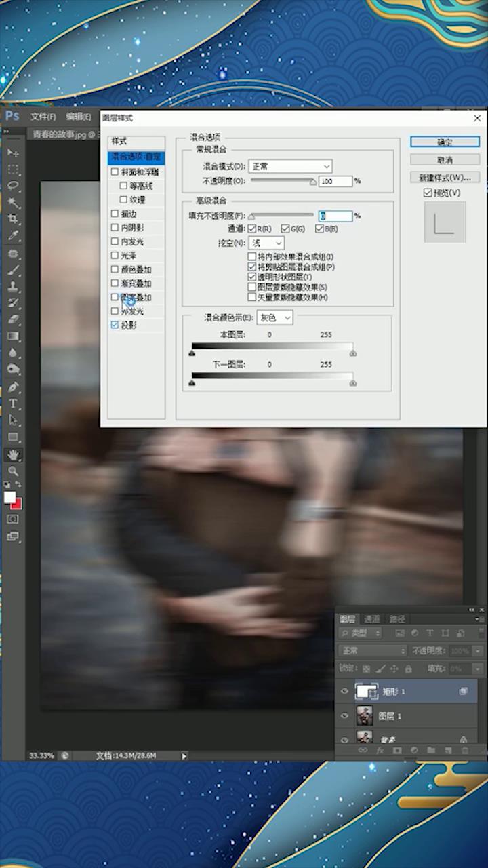Click the 确定 button
The image size is (488, 868).
pos(445,142)
